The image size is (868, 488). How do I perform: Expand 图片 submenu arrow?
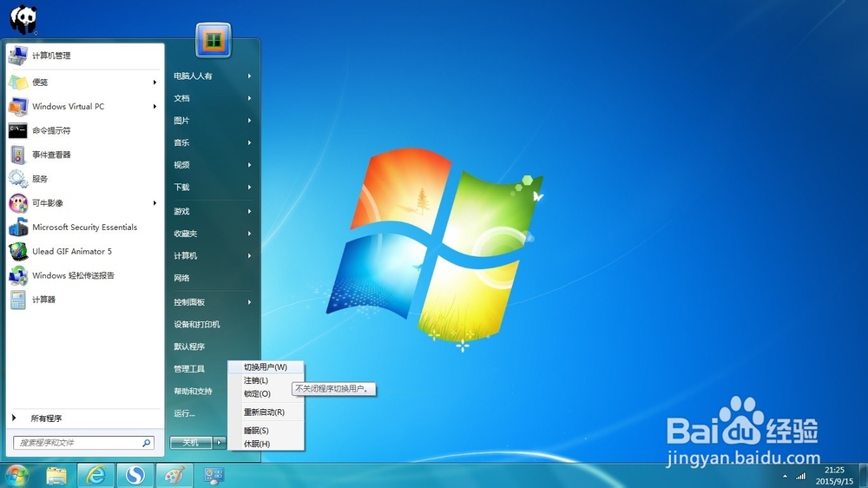point(250,120)
